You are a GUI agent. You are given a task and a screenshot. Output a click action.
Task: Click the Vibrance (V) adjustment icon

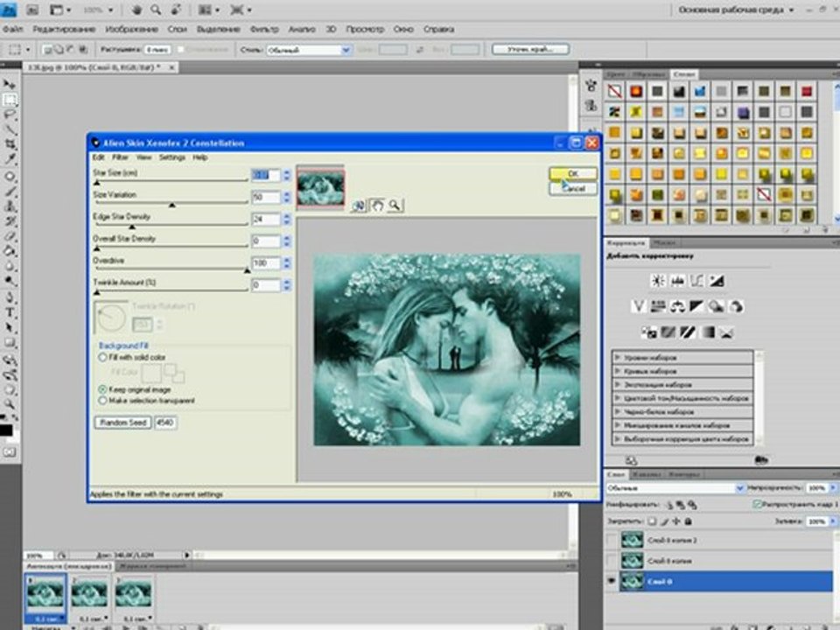[638, 306]
